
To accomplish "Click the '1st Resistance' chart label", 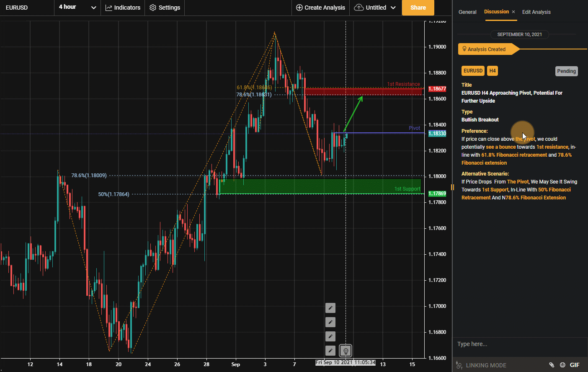I will click(403, 84).
